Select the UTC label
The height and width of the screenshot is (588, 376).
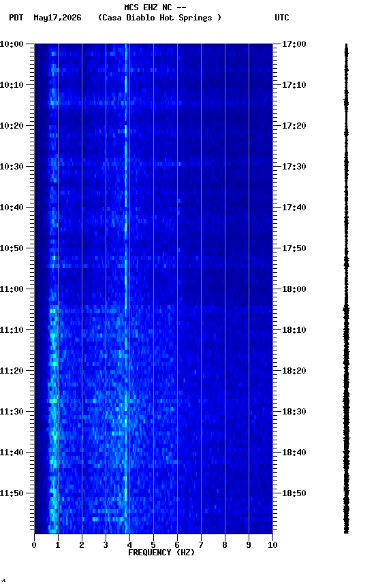[x=282, y=18]
